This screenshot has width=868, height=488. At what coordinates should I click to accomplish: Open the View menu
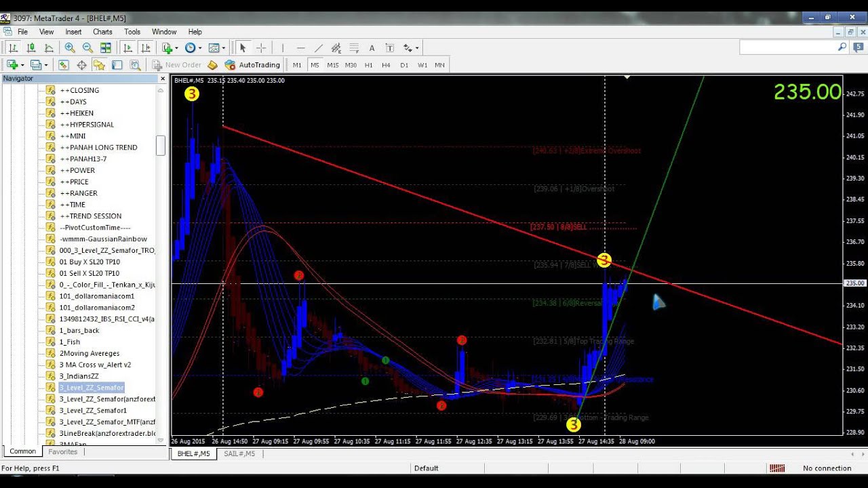(46, 32)
